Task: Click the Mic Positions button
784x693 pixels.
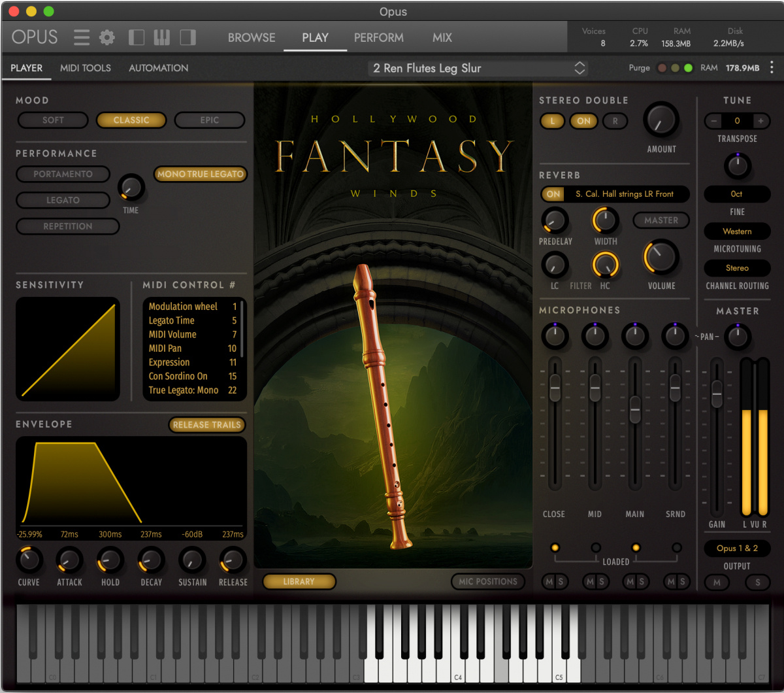Action: (488, 581)
